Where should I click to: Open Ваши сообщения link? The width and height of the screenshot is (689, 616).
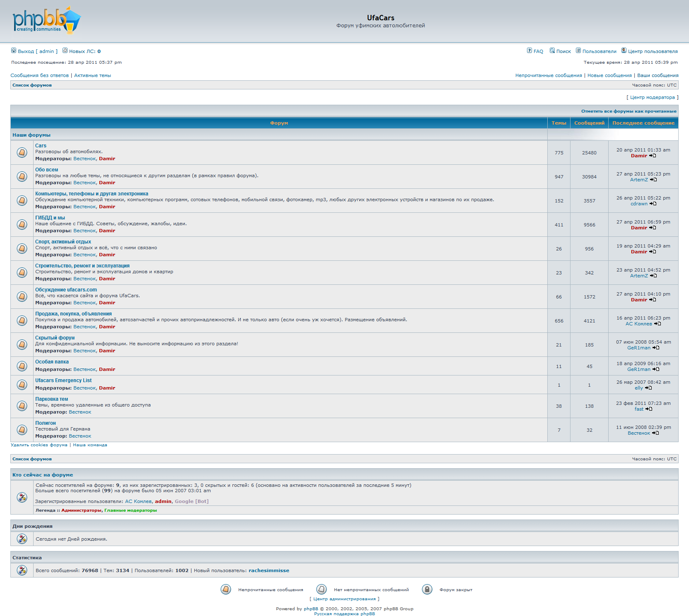coord(658,75)
